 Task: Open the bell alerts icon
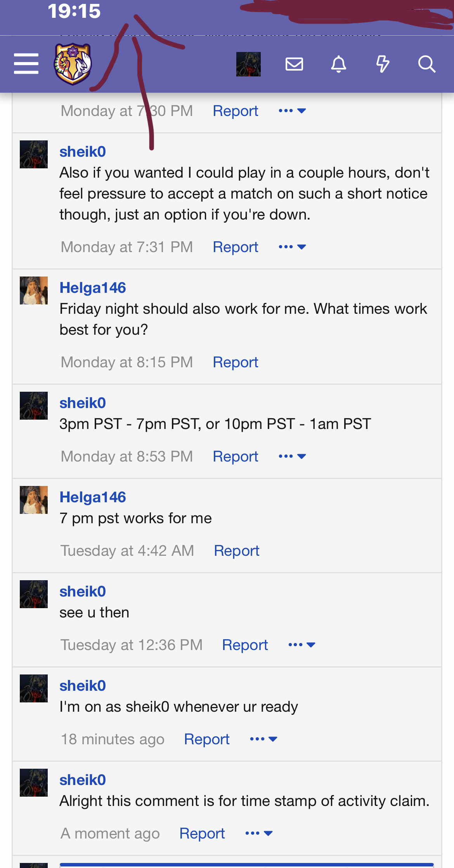338,64
